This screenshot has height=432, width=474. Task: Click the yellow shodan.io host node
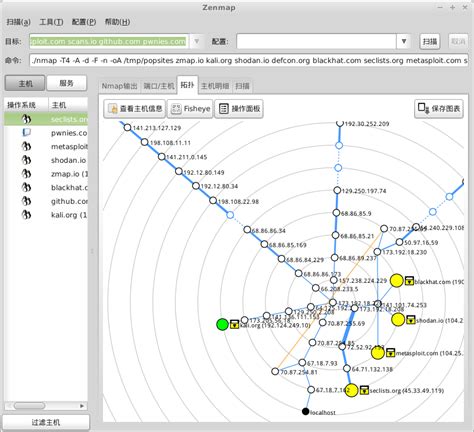[398, 319]
